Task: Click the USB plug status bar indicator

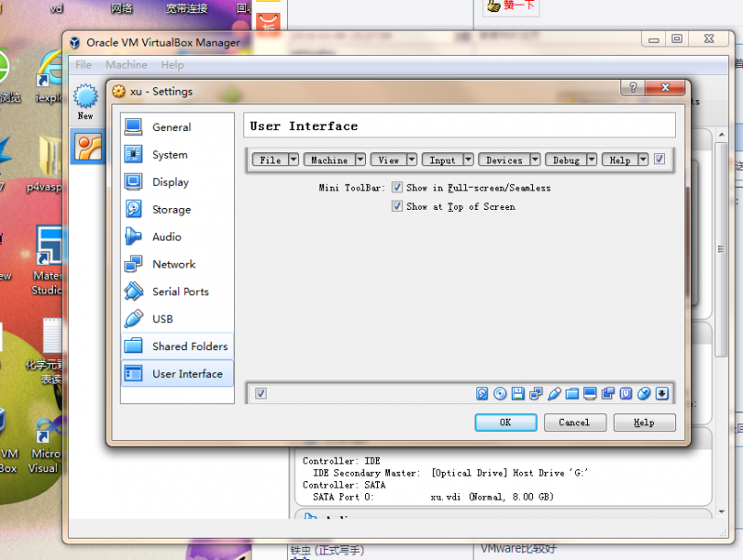Action: coord(554,394)
